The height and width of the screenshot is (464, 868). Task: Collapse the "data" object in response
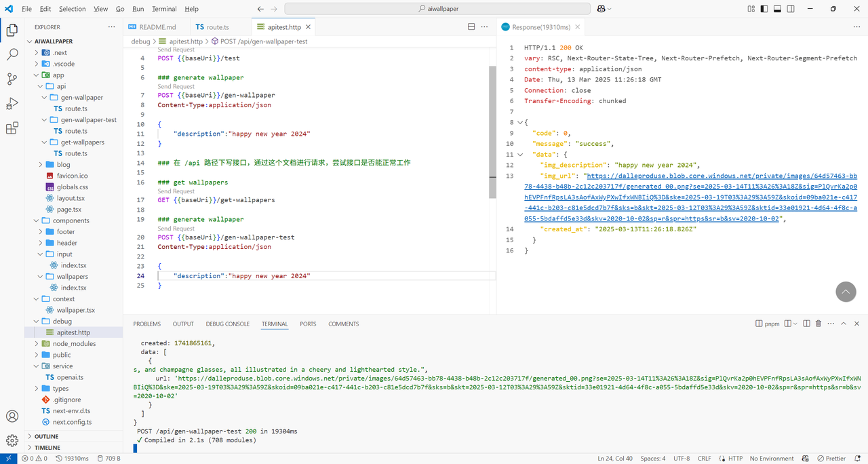coord(520,155)
